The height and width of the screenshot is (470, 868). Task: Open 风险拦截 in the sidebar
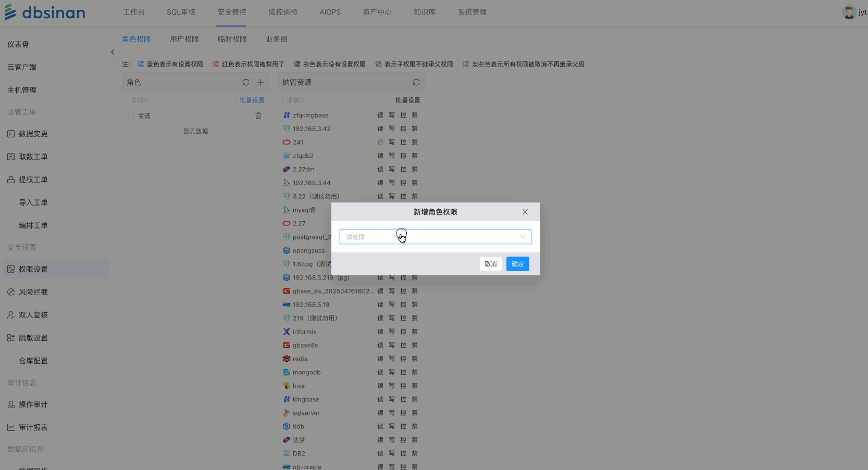(x=33, y=292)
